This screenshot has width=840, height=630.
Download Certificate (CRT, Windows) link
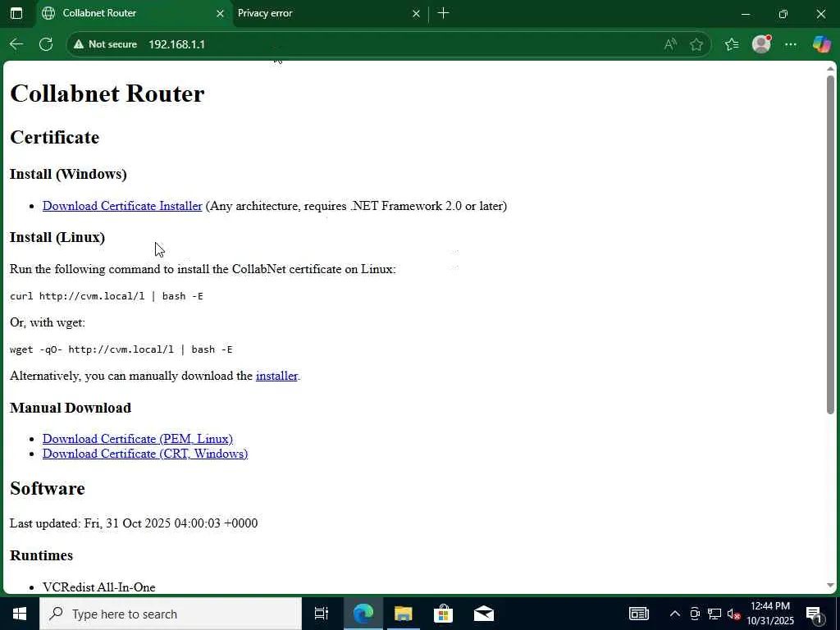click(x=145, y=454)
